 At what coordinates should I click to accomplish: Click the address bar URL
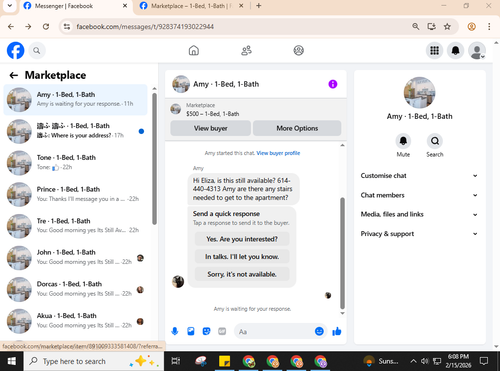145,27
